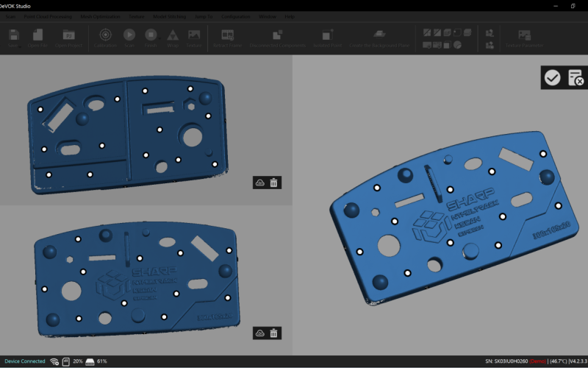Image resolution: width=588 pixels, height=368 pixels.
Task: Click the Calibration toolbar icon
Action: click(x=105, y=35)
